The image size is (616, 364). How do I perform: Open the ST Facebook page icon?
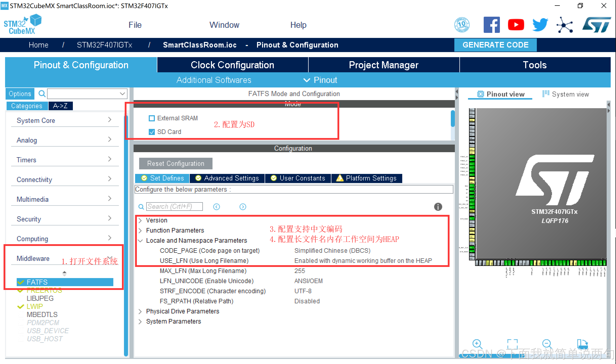[492, 25]
